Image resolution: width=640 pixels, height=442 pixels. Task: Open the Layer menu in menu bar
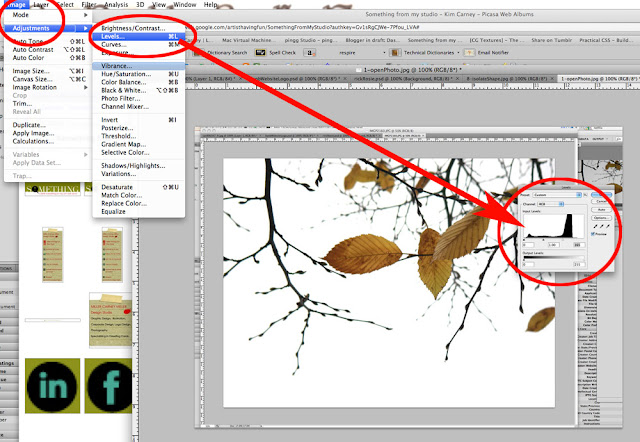tap(41, 4)
